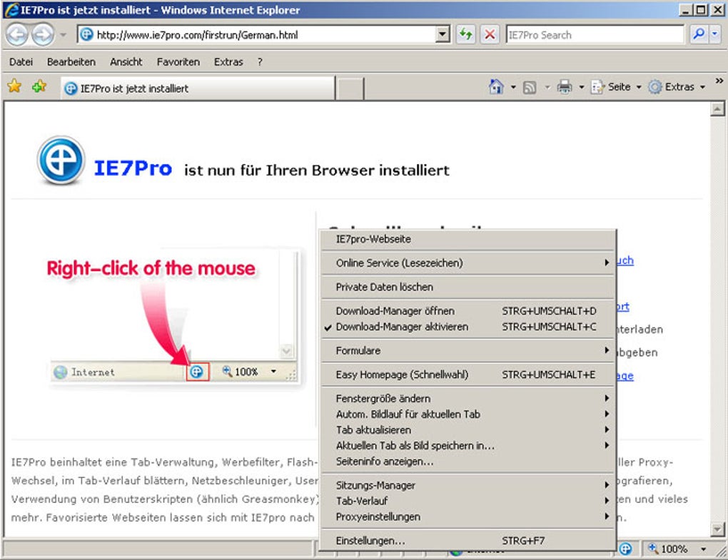Choose Seiteninfo anzeigen… entry
The height and width of the screenshot is (560, 728).
(468, 462)
